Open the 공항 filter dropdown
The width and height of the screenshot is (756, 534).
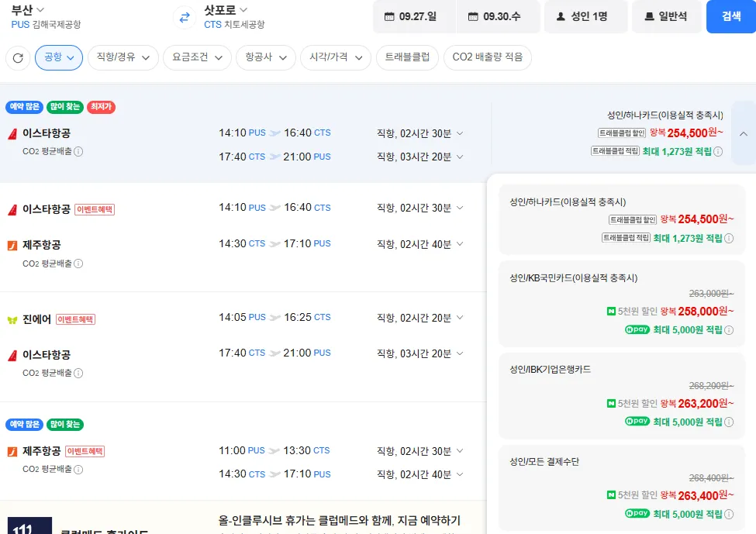pos(59,57)
